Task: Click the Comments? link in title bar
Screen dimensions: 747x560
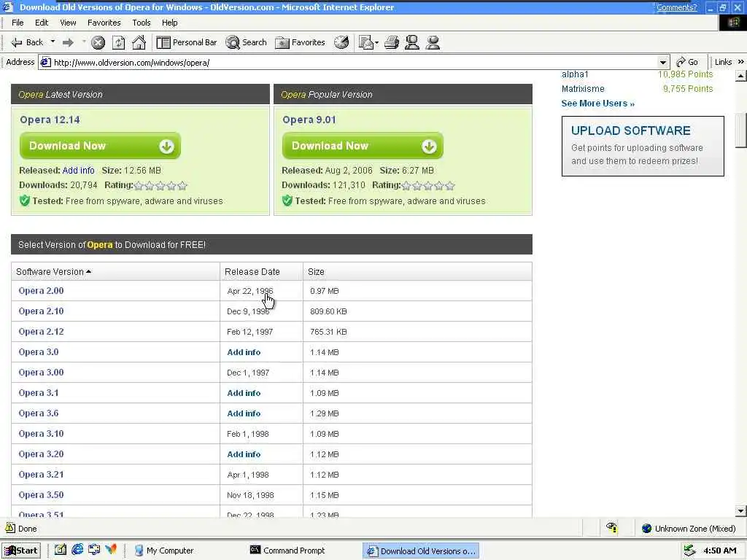Action: (x=676, y=7)
